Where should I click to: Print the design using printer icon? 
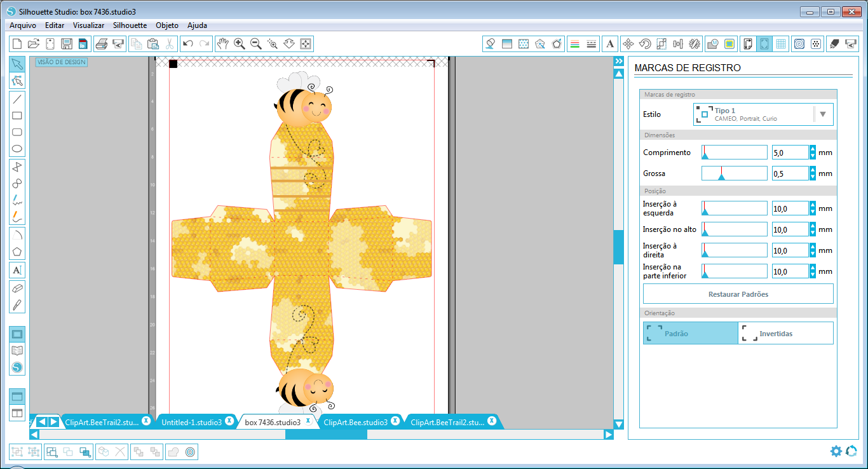pyautogui.click(x=101, y=44)
